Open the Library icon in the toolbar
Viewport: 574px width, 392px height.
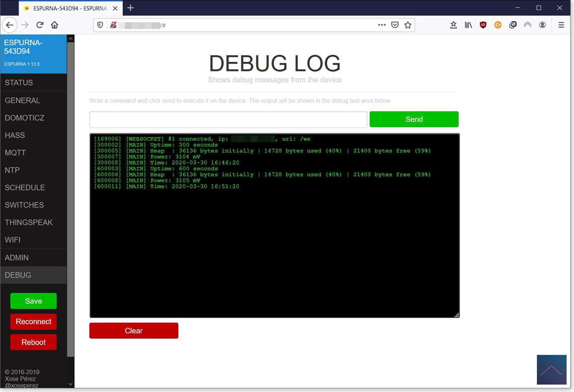[468, 25]
